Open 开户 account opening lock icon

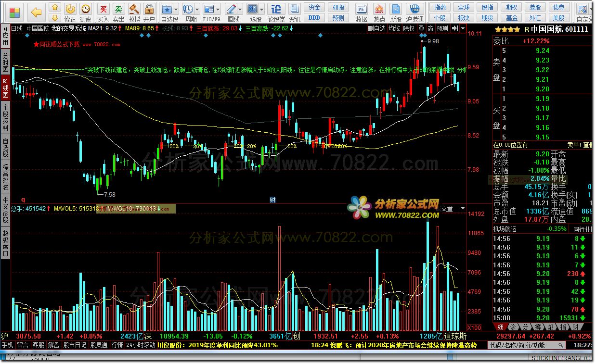149,13
